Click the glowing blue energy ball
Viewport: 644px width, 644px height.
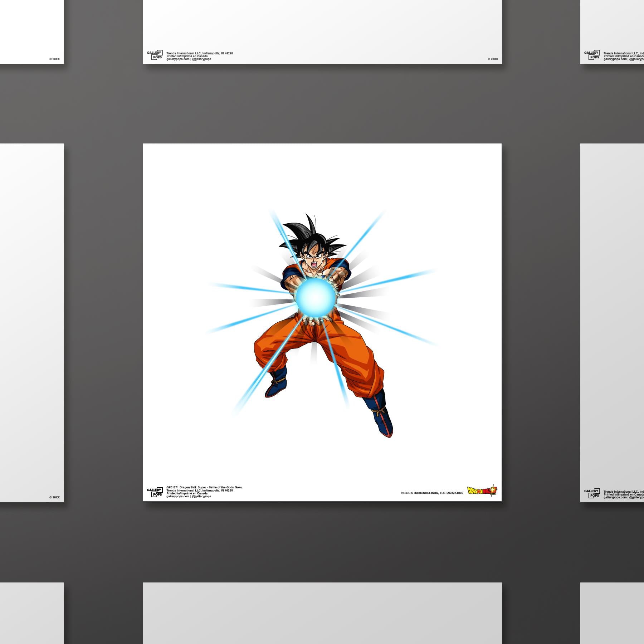point(315,296)
